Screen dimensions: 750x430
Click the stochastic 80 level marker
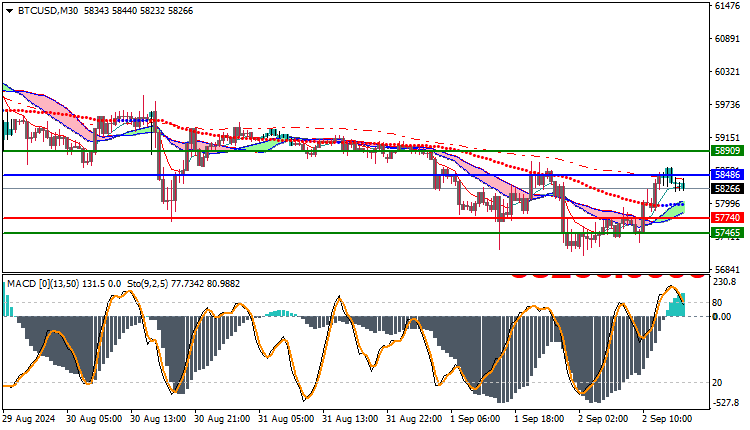(x=717, y=303)
